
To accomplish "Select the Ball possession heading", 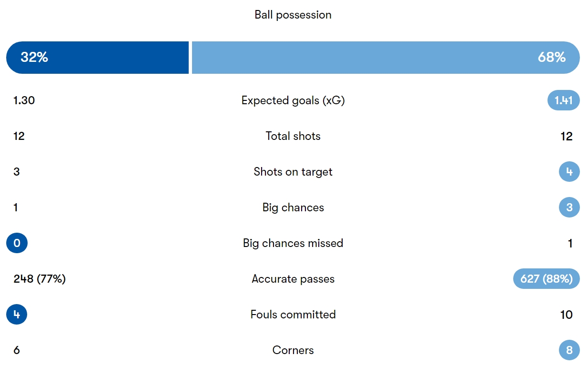I will 293,15.
